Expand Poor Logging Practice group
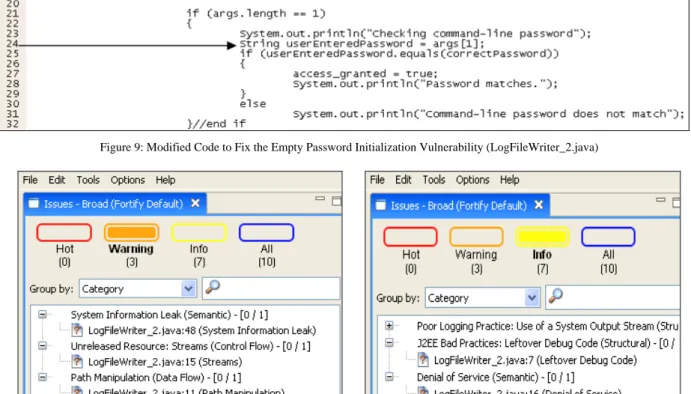The width and height of the screenshot is (691, 394). pos(389,326)
